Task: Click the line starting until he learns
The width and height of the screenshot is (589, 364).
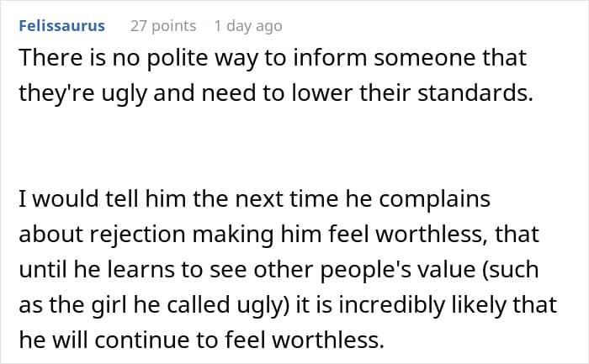Action: click(279, 270)
